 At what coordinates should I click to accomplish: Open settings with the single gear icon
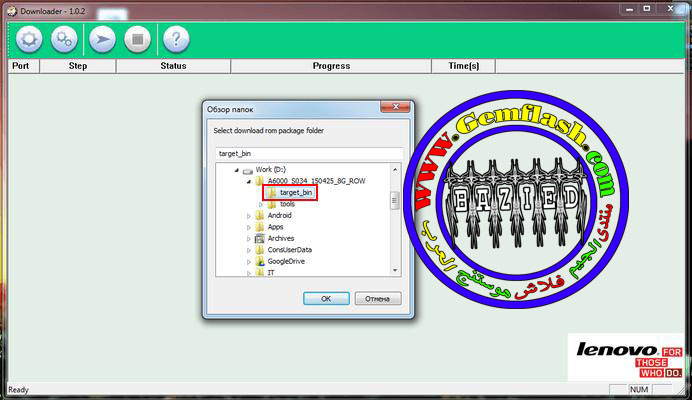click(29, 39)
